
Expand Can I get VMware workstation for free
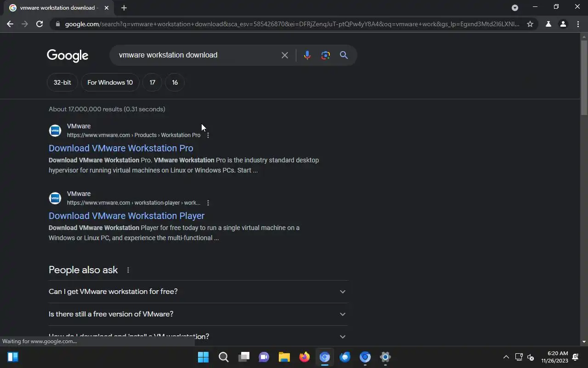[198, 292]
